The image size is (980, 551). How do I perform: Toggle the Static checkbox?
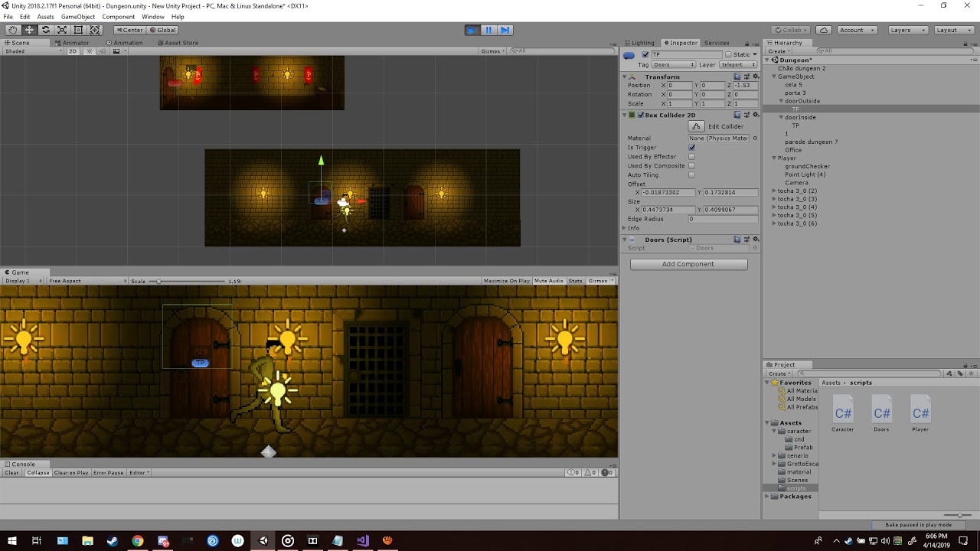[729, 55]
